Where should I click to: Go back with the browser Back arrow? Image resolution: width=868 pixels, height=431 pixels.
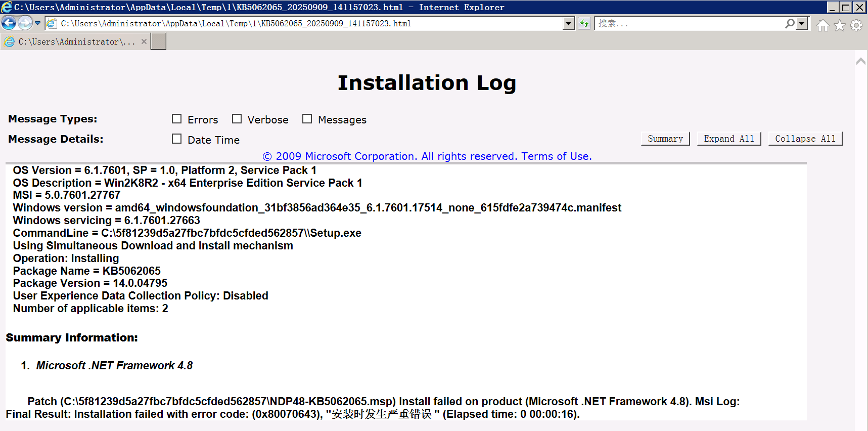pyautogui.click(x=9, y=23)
